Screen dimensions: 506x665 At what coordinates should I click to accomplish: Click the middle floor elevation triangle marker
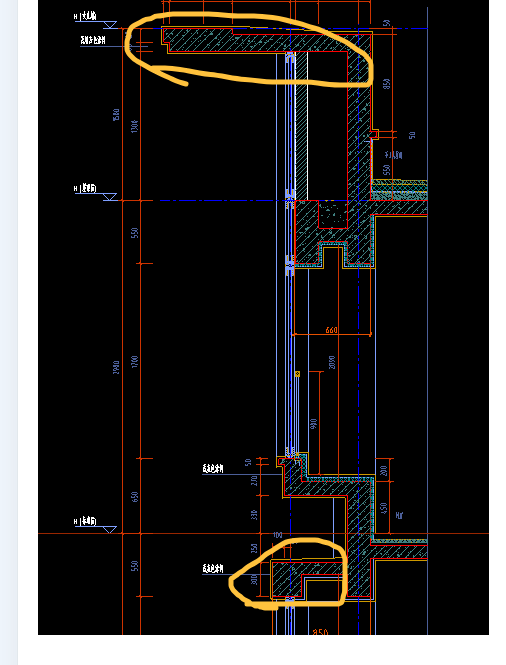click(x=110, y=197)
